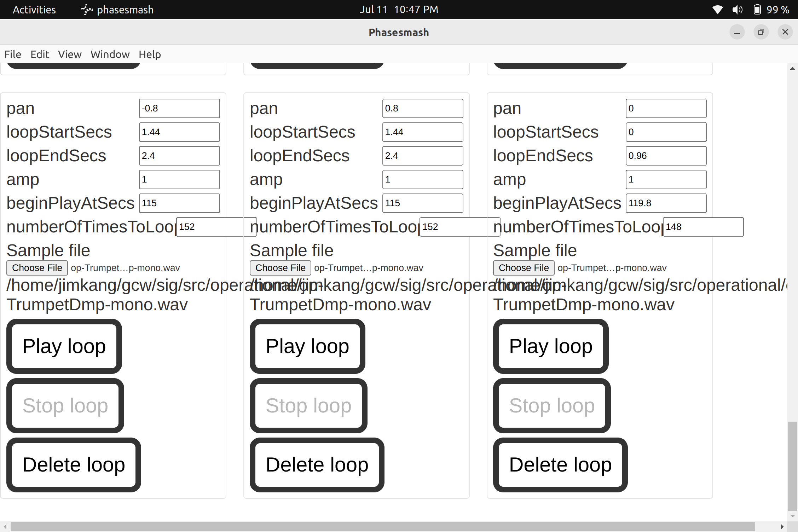Focus the third loop's loopStartSecs field

click(666, 132)
